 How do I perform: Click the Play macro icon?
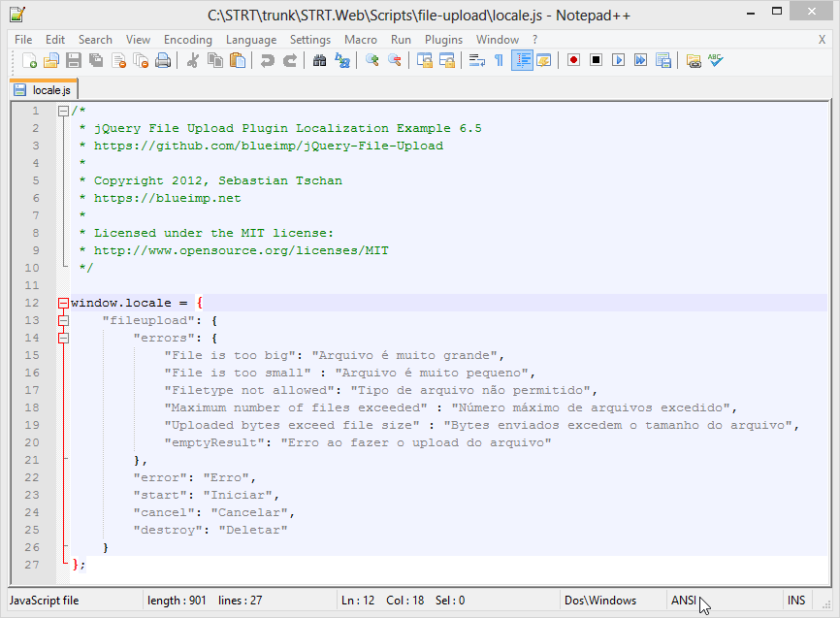(x=618, y=60)
